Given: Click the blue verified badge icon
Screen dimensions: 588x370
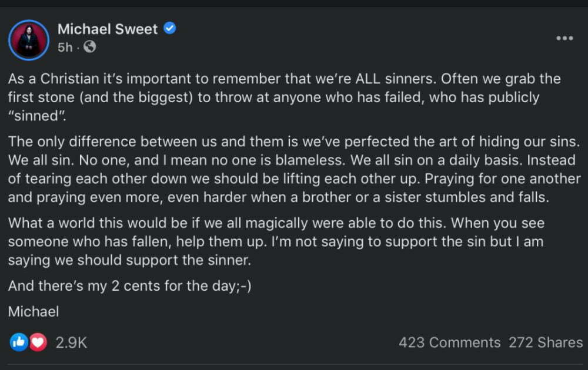Looking at the screenshot, I should click(169, 28).
